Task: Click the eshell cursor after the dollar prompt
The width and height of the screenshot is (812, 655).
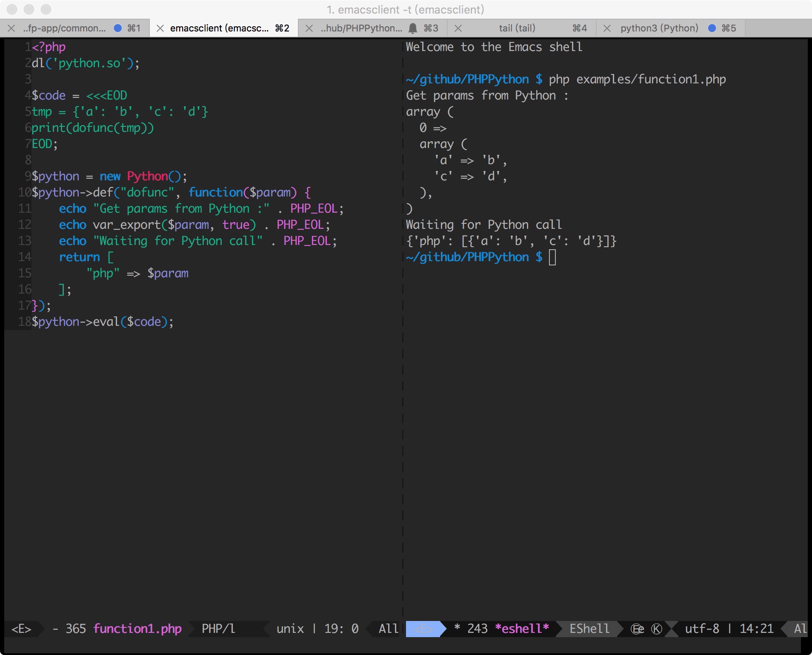Action: click(552, 257)
